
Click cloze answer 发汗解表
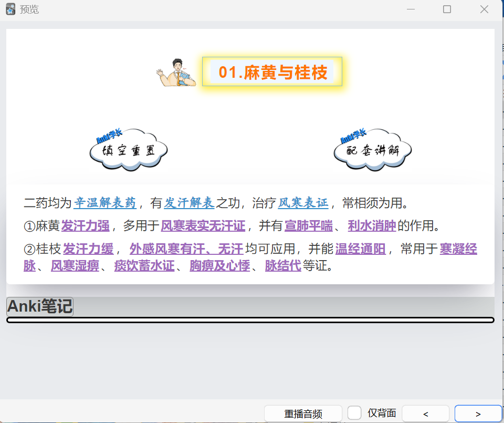pyautogui.click(x=189, y=203)
